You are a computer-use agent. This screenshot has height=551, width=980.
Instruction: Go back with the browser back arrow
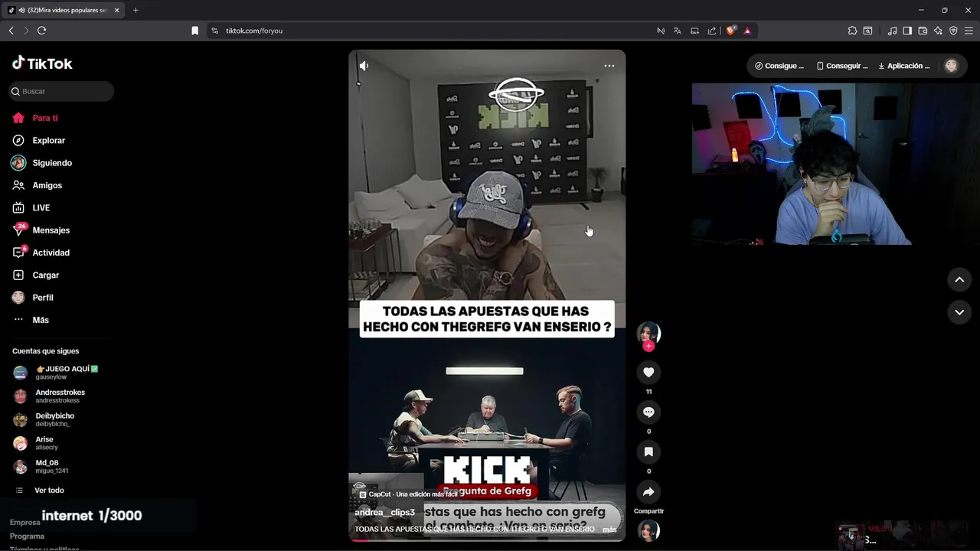11,31
